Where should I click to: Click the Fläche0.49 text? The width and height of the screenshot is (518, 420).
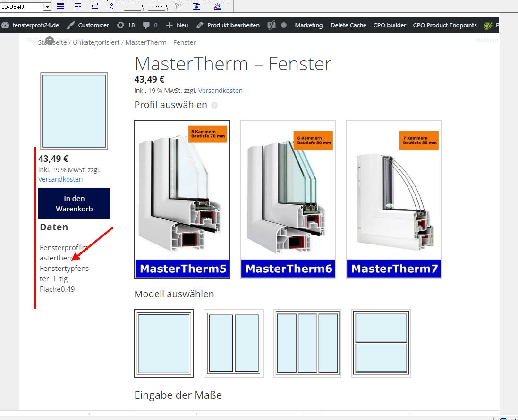coord(57,289)
